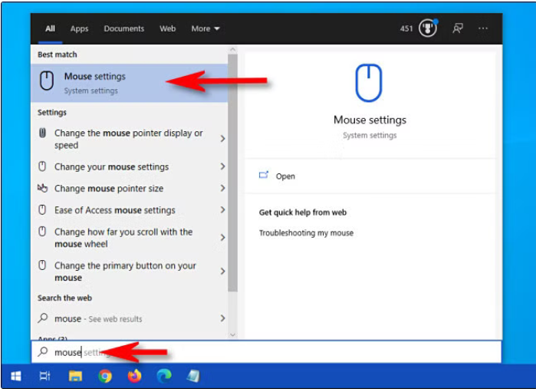
Task: Click mouse icon beside scroll wheel result
Action: pyautogui.click(x=42, y=232)
